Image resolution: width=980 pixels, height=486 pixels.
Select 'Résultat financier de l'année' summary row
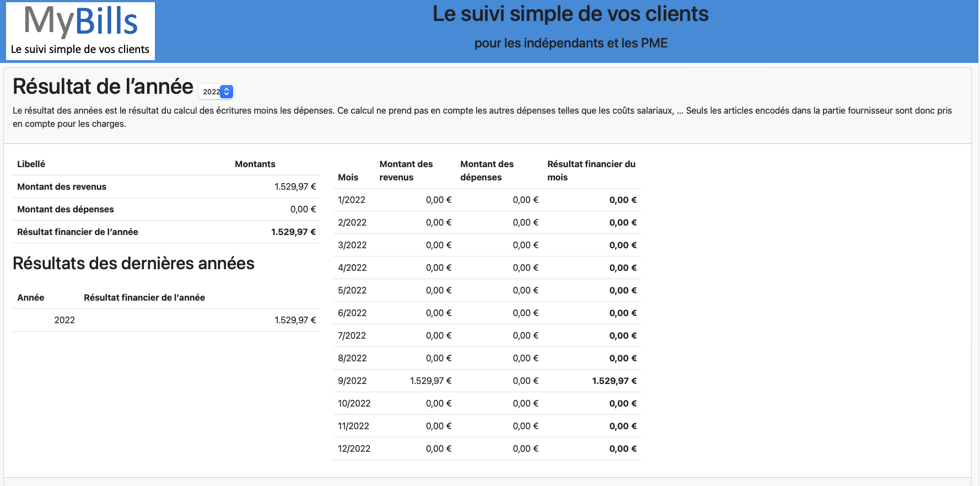point(78,232)
